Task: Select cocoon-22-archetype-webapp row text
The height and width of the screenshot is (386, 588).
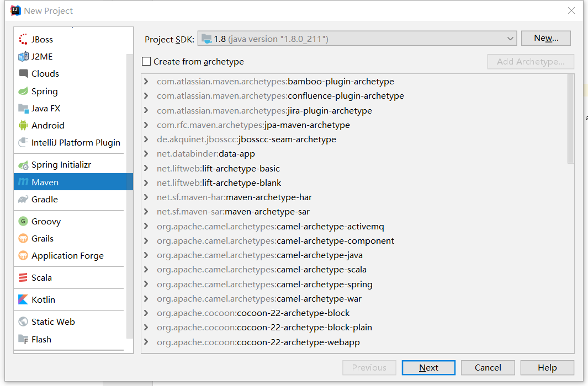Action: click(x=258, y=342)
